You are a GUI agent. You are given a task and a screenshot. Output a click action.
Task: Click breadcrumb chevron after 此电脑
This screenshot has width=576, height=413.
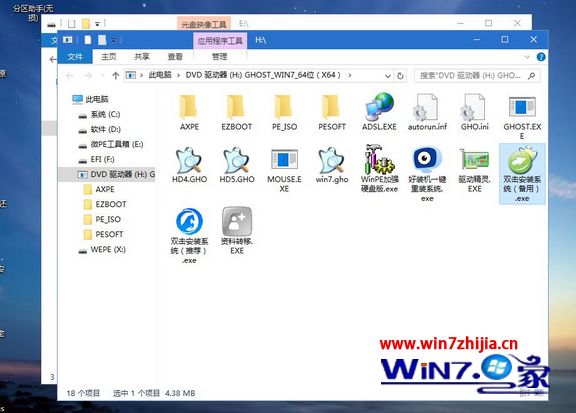tap(179, 75)
